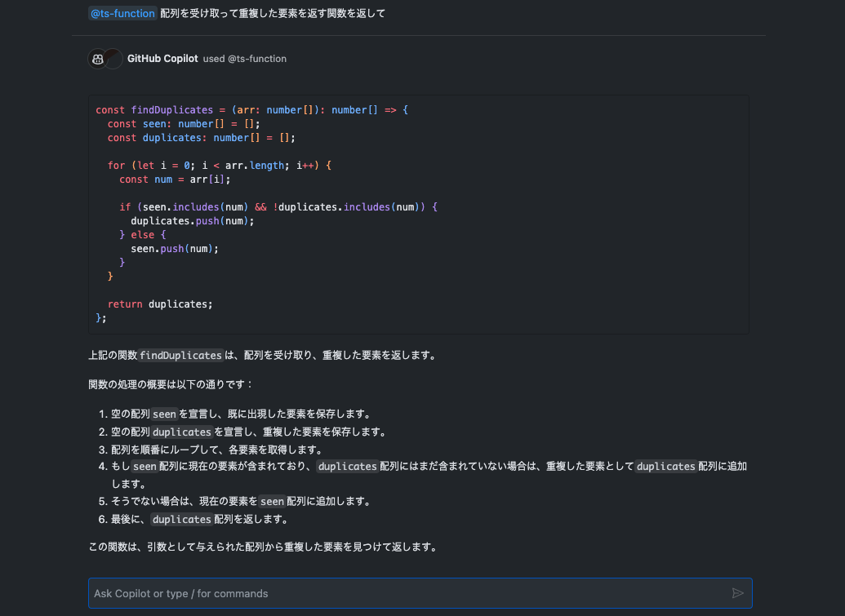Click the blue @ts-function mention in prompt
Screen dimensions: 845x616
122,13
